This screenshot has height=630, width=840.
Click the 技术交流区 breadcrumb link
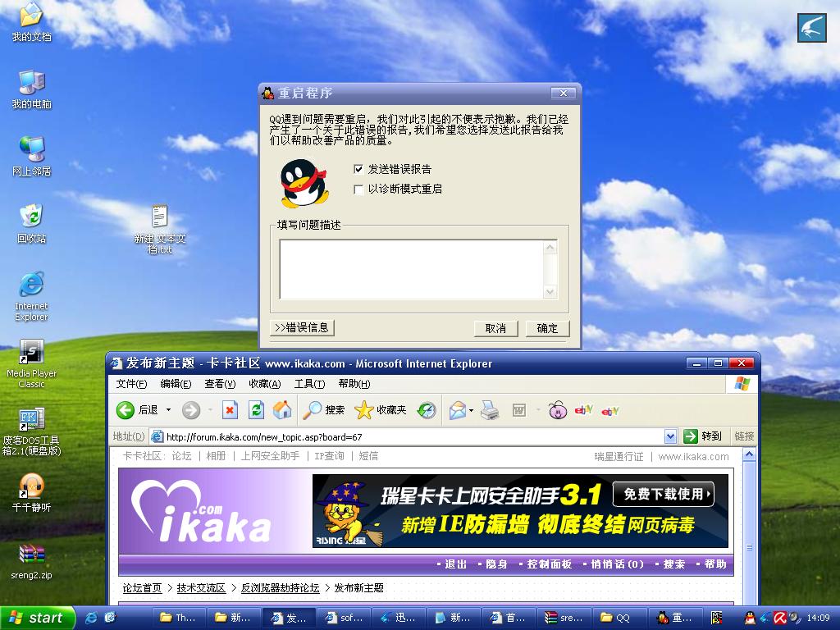(x=201, y=587)
